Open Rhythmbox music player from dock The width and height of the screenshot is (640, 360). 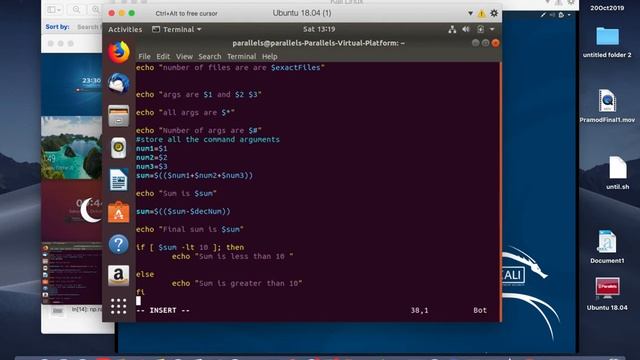coord(119,148)
